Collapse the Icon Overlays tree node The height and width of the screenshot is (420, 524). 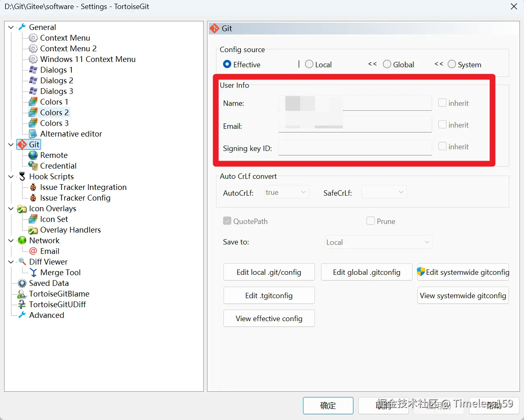coord(11,208)
